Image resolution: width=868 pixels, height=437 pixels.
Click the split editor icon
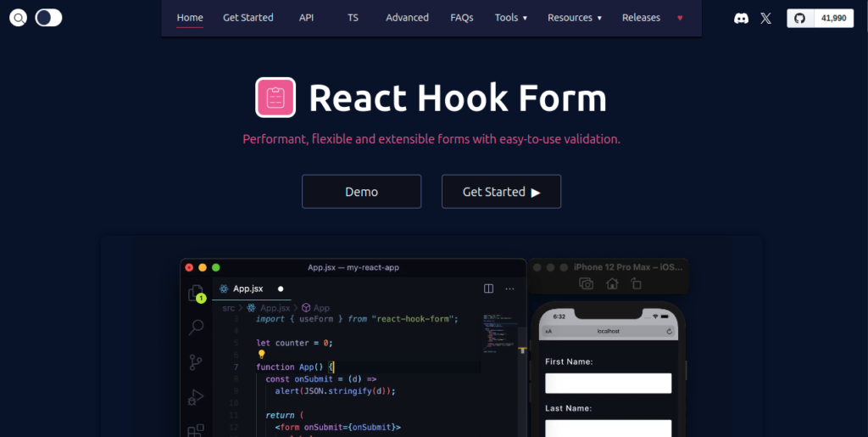pyautogui.click(x=489, y=289)
